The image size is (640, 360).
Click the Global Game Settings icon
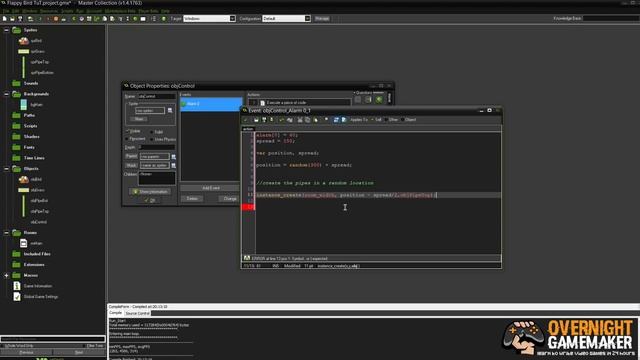pos(17,297)
